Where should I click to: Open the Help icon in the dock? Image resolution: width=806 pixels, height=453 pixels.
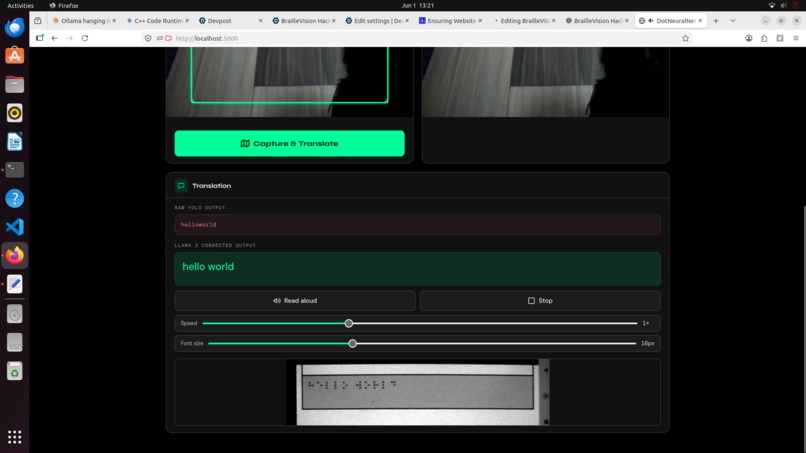[x=14, y=198]
